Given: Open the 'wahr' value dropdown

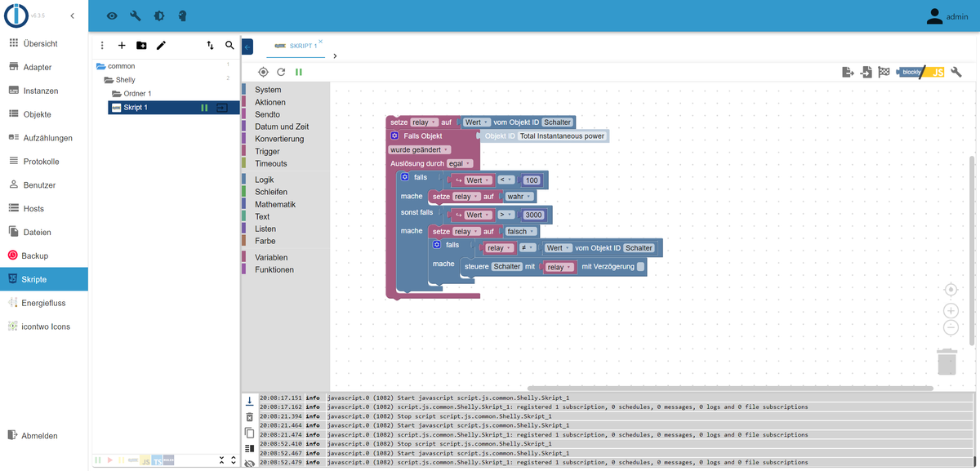Looking at the screenshot, I should click(x=519, y=197).
